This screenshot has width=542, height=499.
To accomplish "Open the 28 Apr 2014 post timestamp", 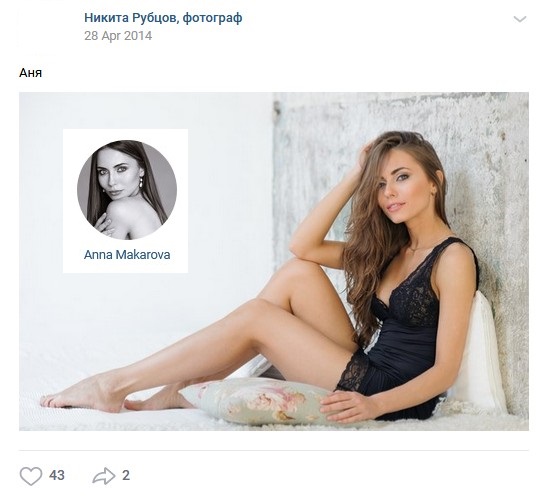I will tap(118, 36).
